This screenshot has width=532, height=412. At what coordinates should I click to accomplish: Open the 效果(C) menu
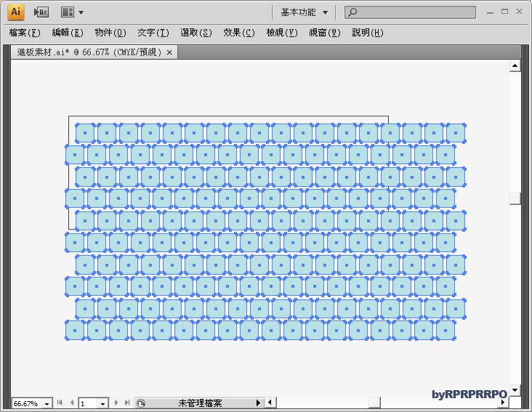239,33
